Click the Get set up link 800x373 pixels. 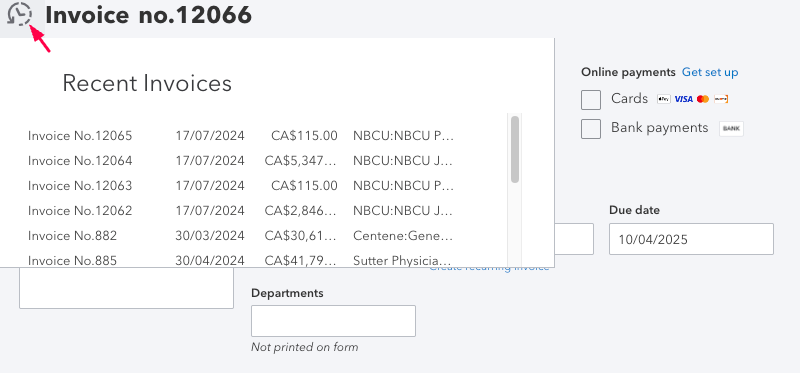coord(710,72)
